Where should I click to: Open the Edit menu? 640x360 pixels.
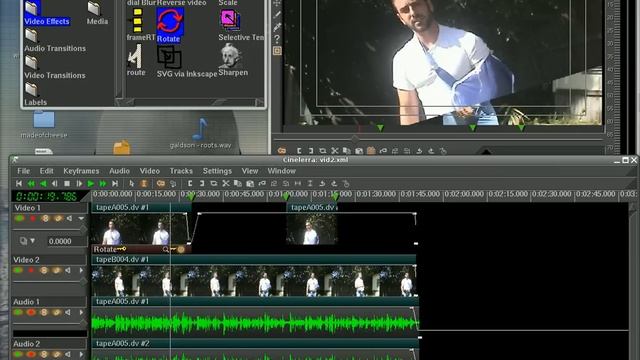(47, 171)
